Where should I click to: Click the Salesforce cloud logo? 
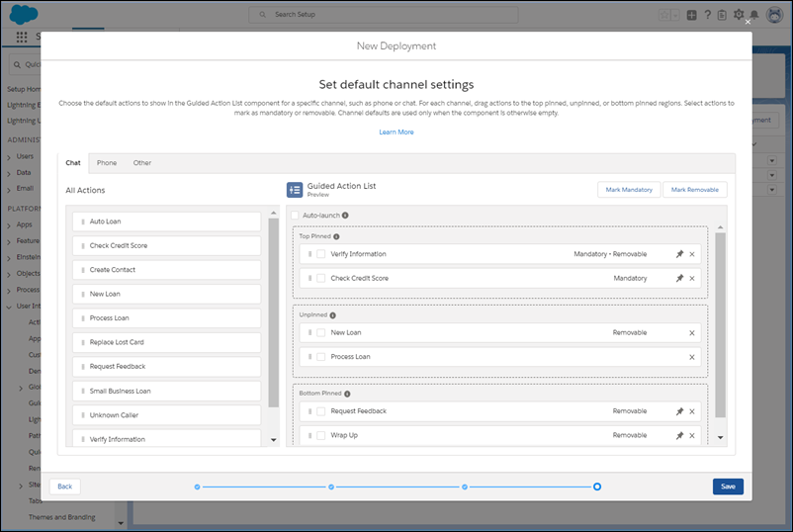(24, 14)
